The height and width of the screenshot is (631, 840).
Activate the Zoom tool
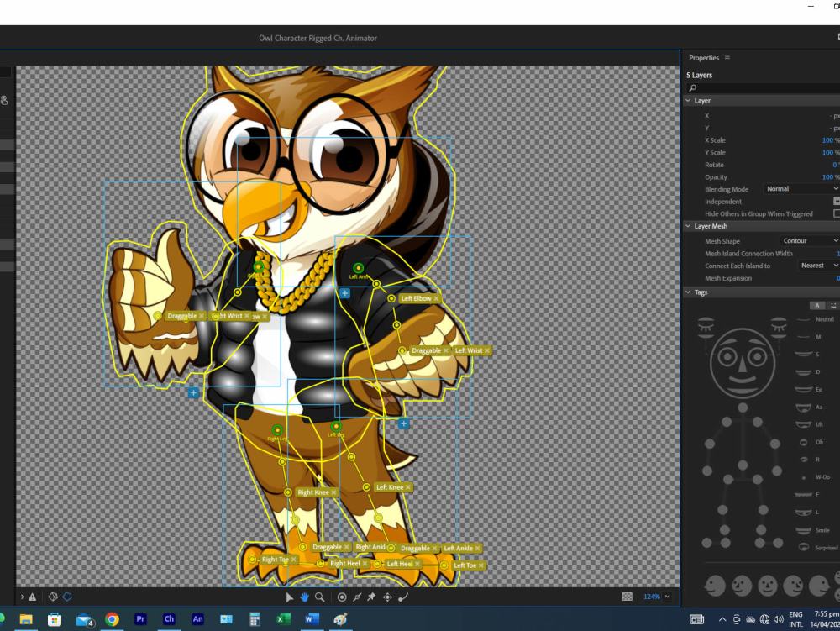pos(318,596)
